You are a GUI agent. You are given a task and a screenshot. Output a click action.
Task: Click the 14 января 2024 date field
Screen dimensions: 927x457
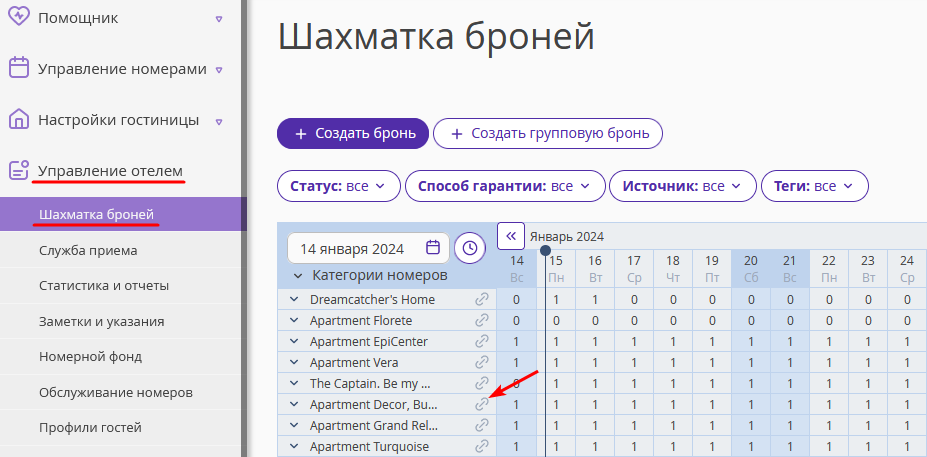tap(368, 248)
